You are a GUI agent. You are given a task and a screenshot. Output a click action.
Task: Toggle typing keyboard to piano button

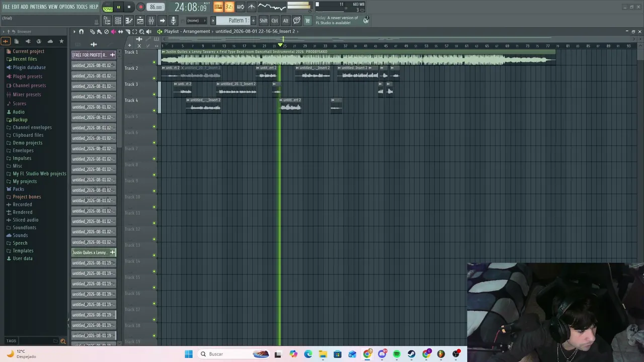click(218, 7)
